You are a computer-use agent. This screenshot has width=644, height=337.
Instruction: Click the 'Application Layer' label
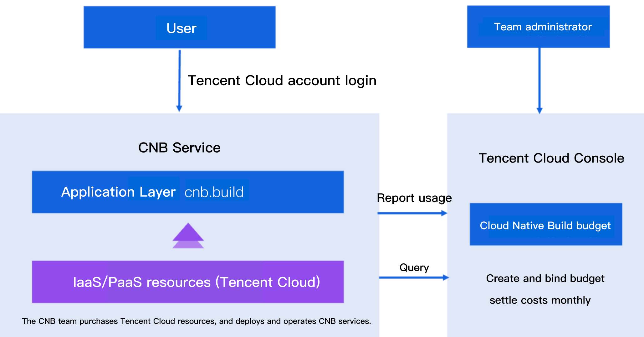click(118, 192)
